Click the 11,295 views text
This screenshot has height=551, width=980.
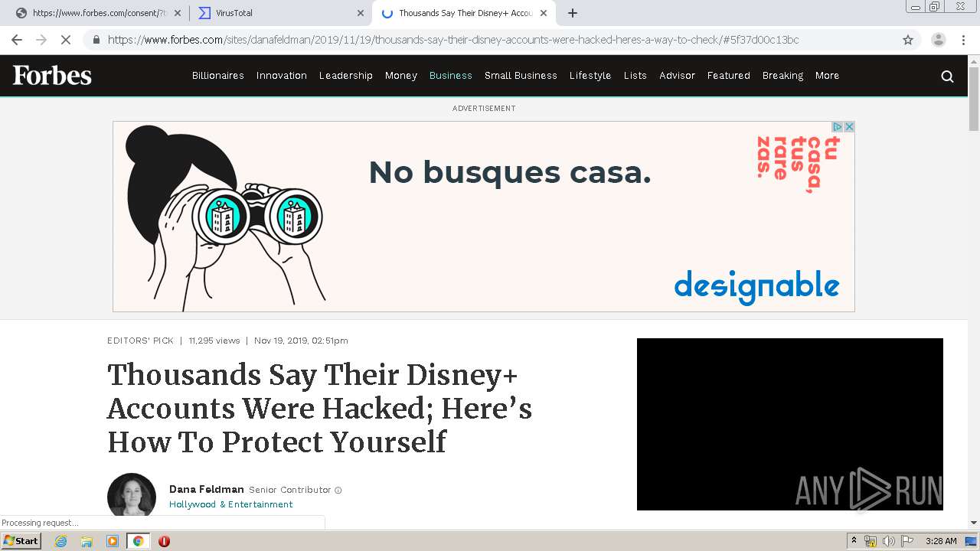pos(214,341)
